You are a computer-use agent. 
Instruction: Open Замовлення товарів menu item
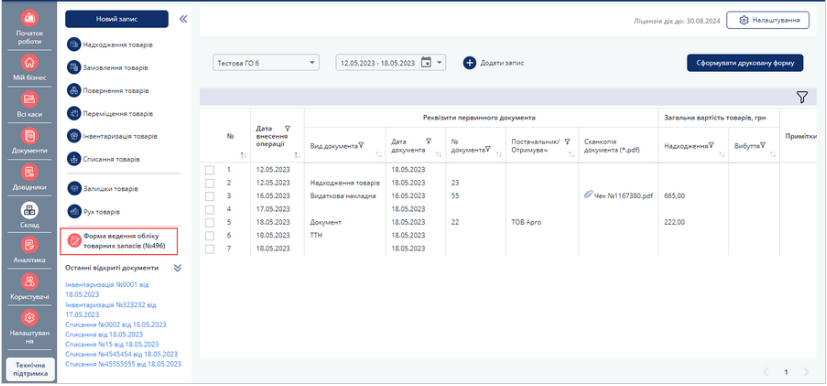(115, 68)
